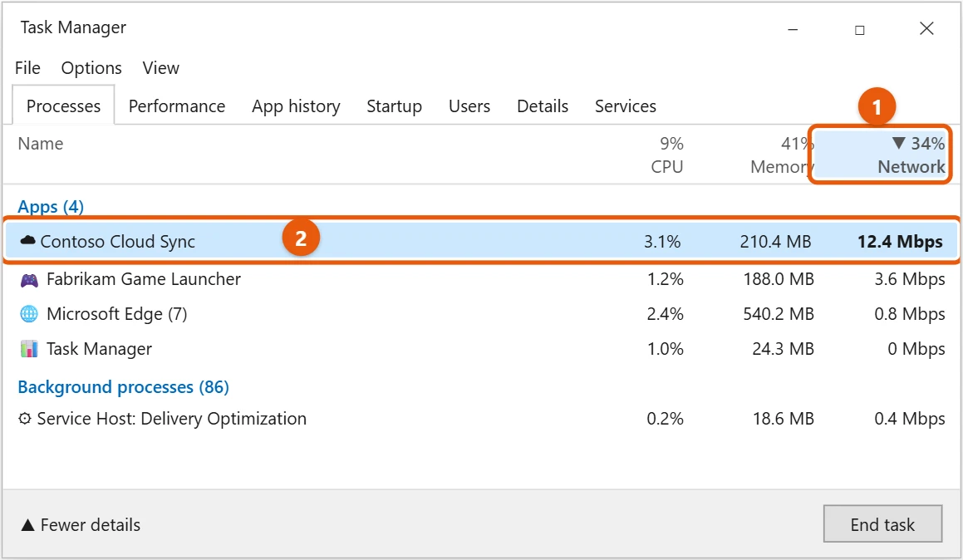963x560 pixels.
Task: Click the End task button
Action: [x=882, y=523]
